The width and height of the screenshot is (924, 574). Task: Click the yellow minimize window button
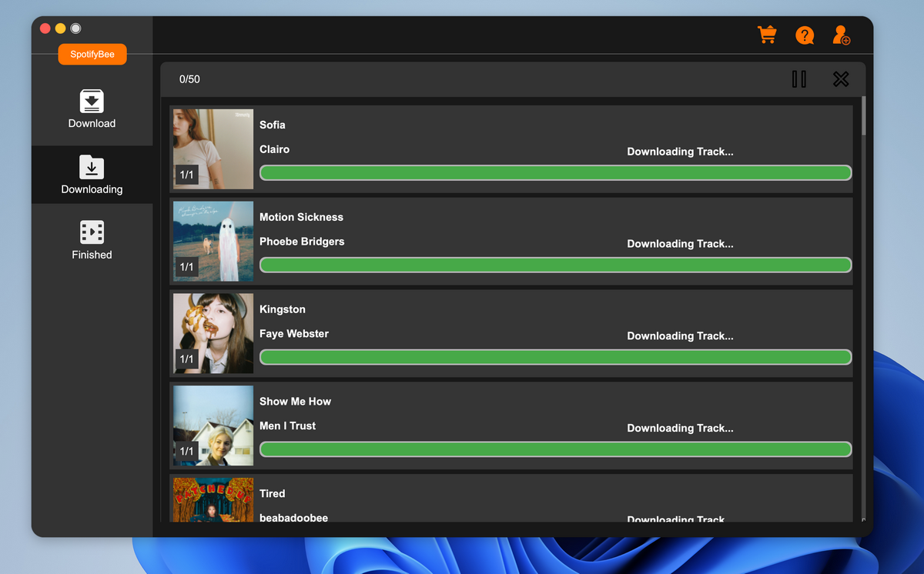61,28
